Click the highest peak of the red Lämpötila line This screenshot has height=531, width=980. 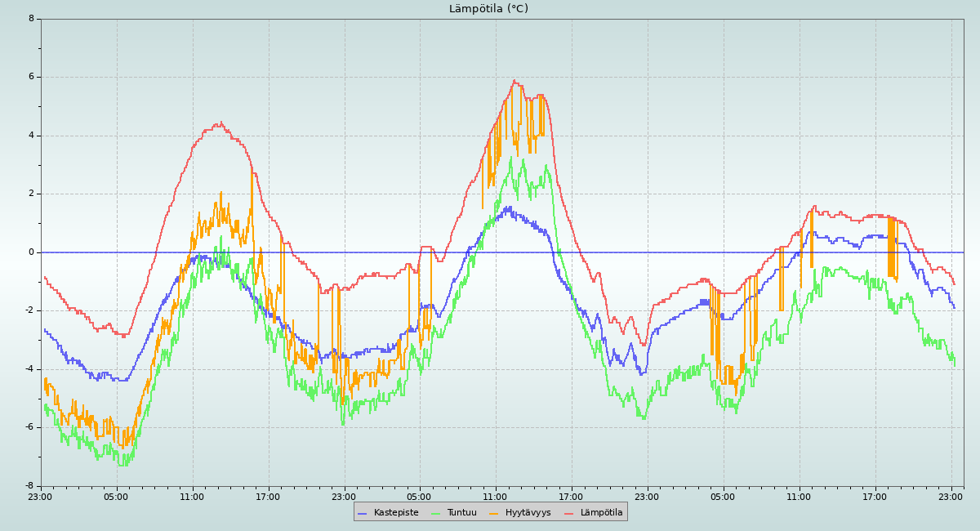click(x=514, y=81)
